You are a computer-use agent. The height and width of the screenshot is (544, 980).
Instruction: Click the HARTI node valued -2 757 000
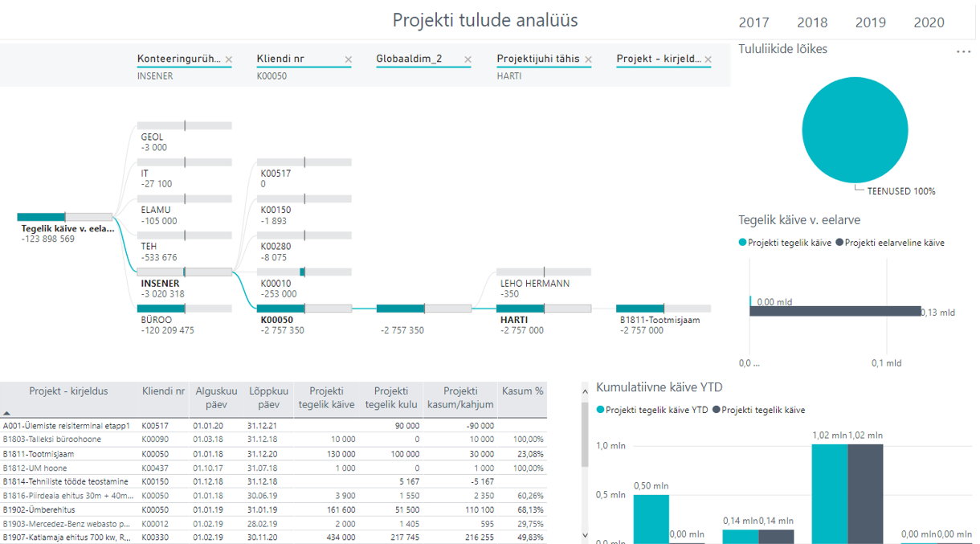point(544,320)
